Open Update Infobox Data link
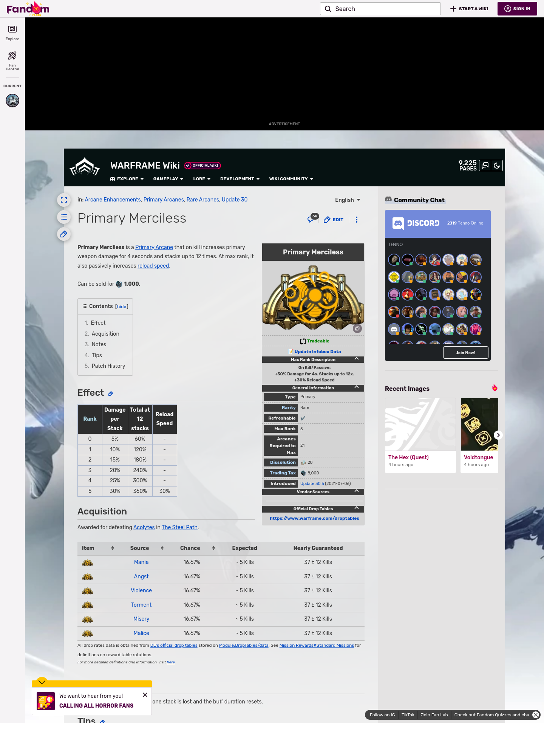 [318, 352]
